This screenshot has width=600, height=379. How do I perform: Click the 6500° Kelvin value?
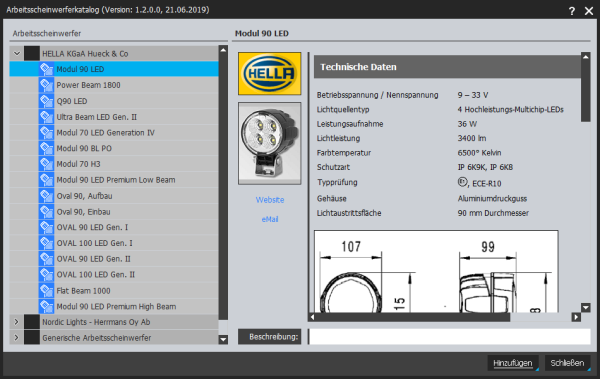click(x=479, y=153)
